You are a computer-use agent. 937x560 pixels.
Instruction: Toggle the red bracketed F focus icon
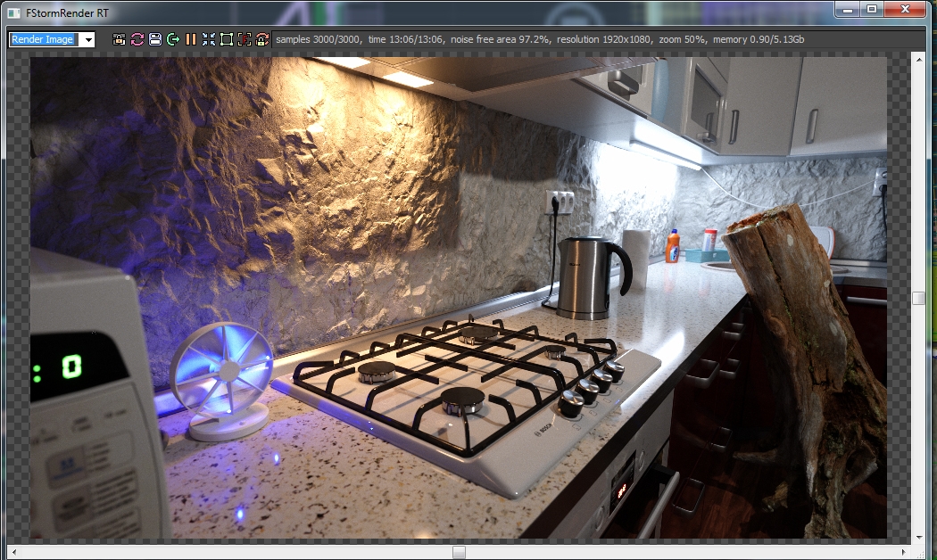245,39
